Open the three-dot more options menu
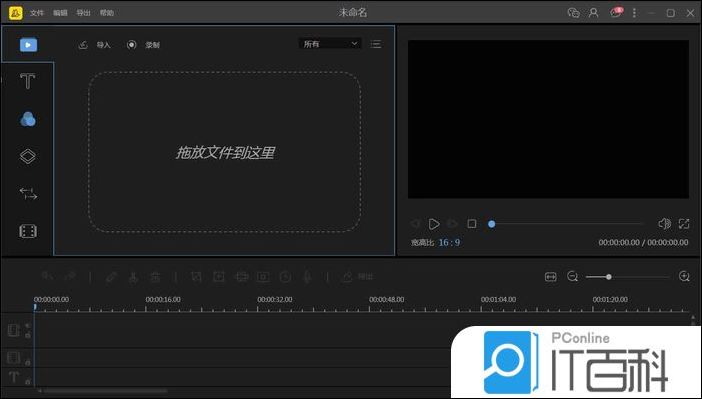 [x=634, y=13]
